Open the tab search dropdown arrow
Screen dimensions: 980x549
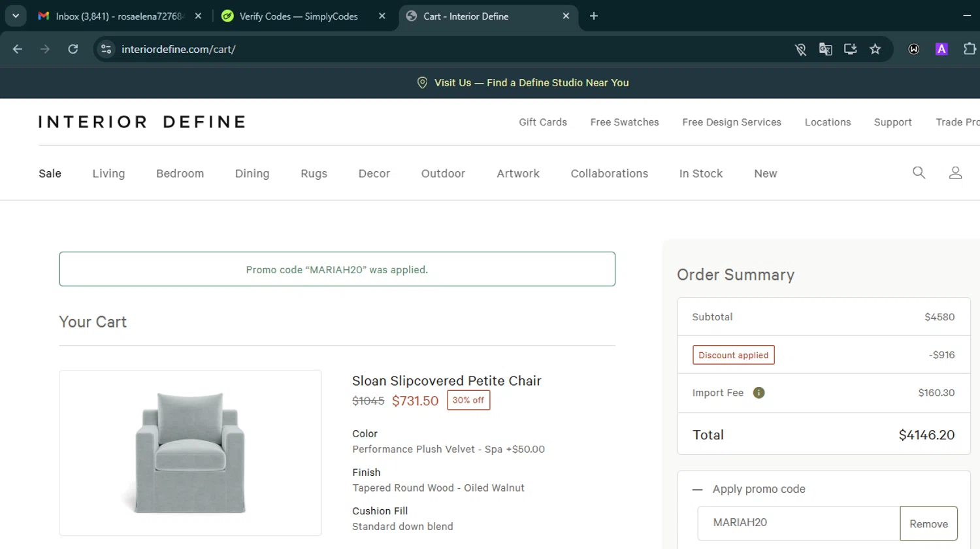coord(16,16)
